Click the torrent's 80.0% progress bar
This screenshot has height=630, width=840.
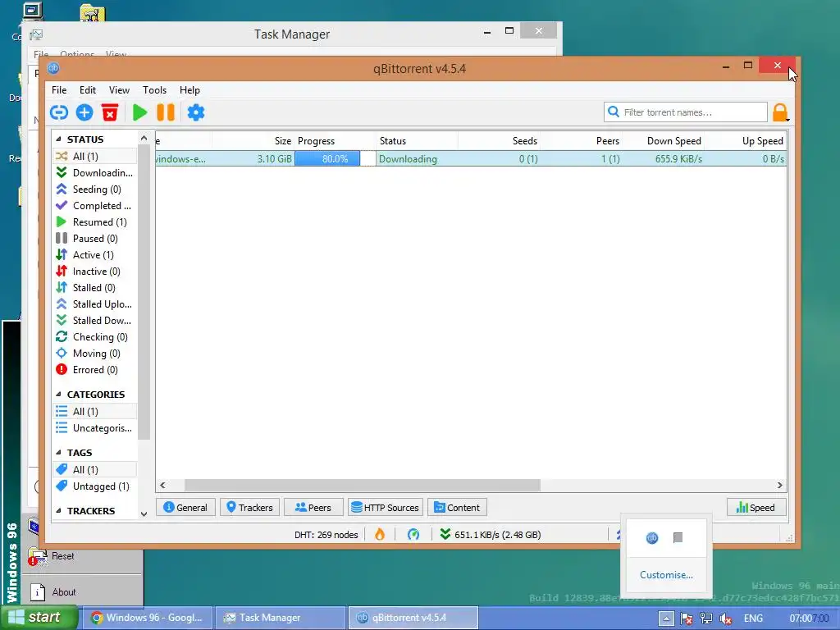pyautogui.click(x=335, y=158)
